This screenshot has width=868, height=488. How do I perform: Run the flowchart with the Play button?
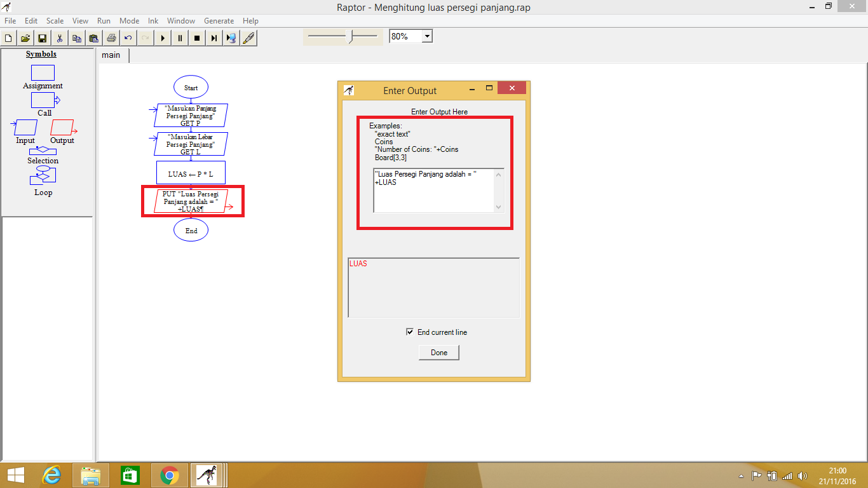pyautogui.click(x=163, y=37)
